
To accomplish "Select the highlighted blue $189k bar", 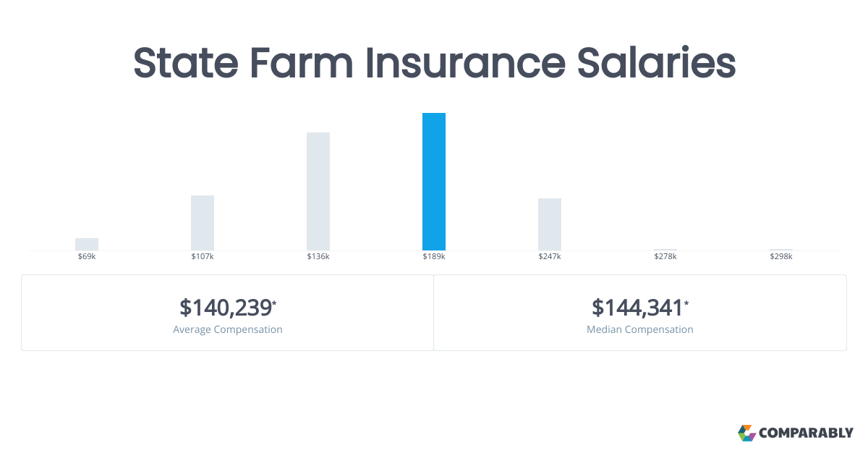I will 434,182.
